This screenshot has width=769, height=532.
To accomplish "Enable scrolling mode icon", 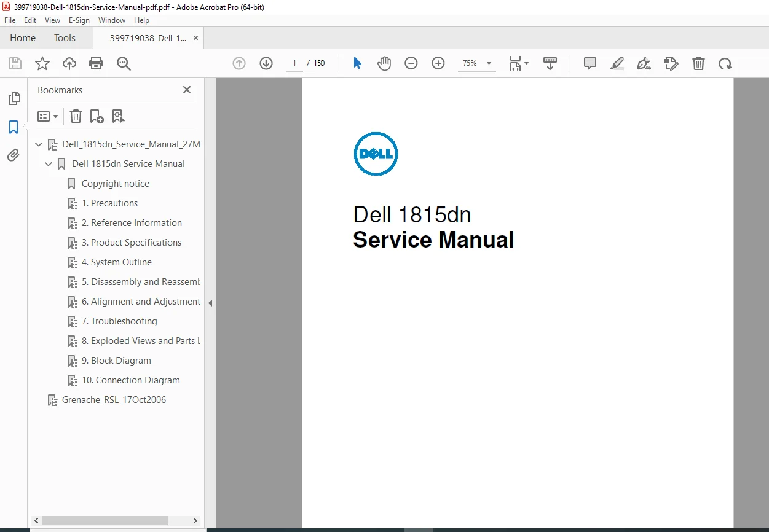I will pos(550,63).
